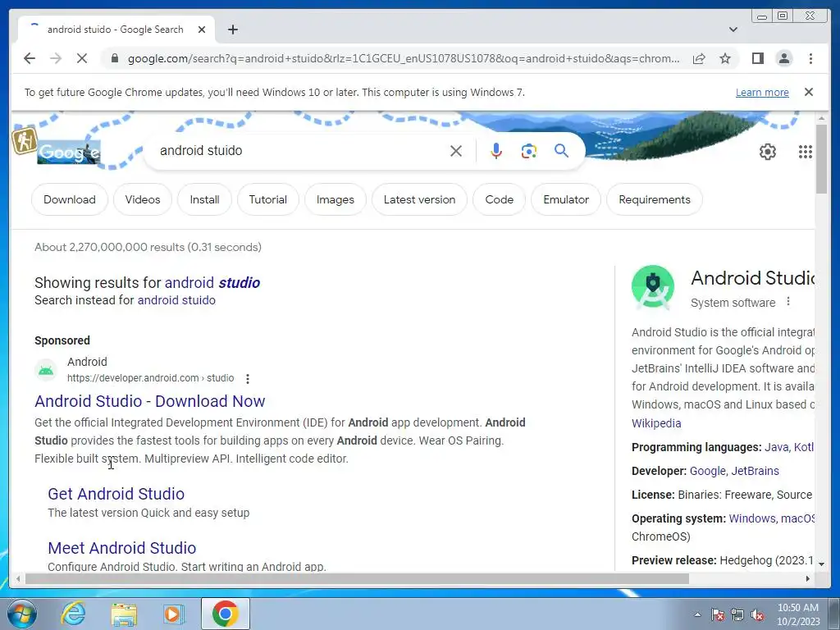This screenshot has width=840, height=630.
Task: Open the Chrome side panel
Action: pyautogui.click(x=757, y=58)
